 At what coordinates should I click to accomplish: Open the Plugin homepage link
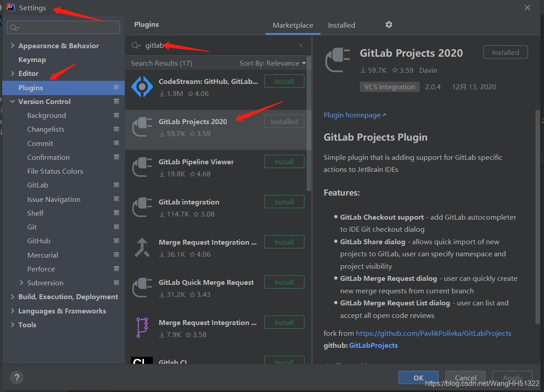click(352, 115)
